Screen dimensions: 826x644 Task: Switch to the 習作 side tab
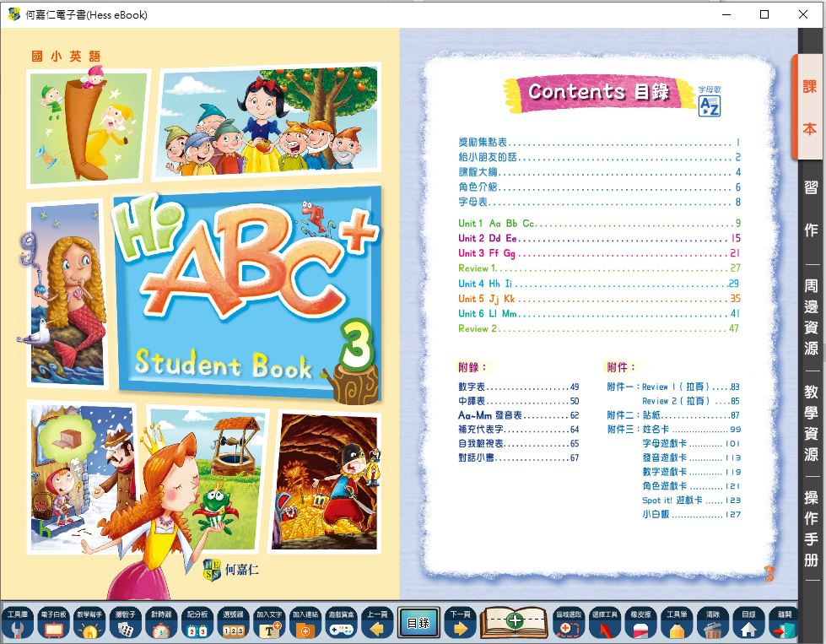pos(811,208)
